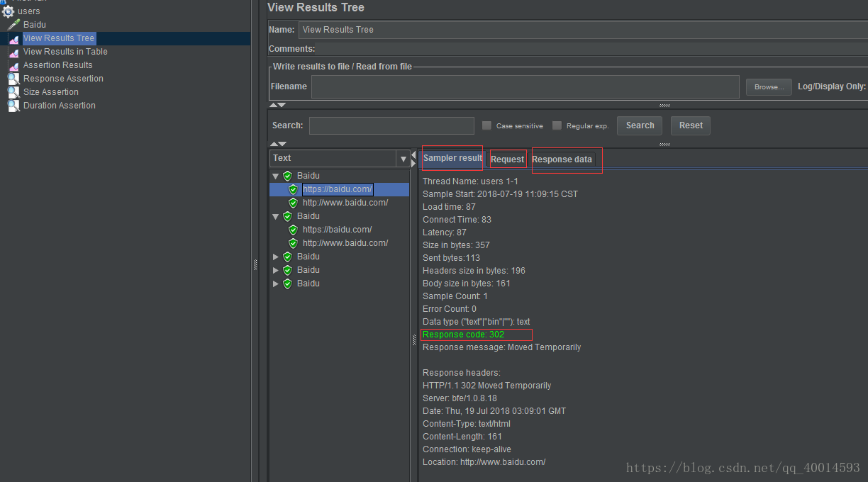Click the View Results Tree listener icon
This screenshot has height=482, width=868.
tap(13, 38)
